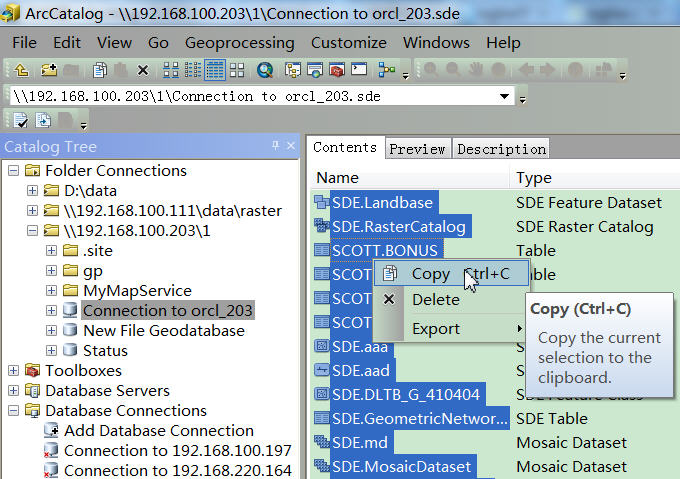This screenshot has width=680, height=479.
Task: Switch contents to Large Icons view
Action: pyautogui.click(x=171, y=70)
